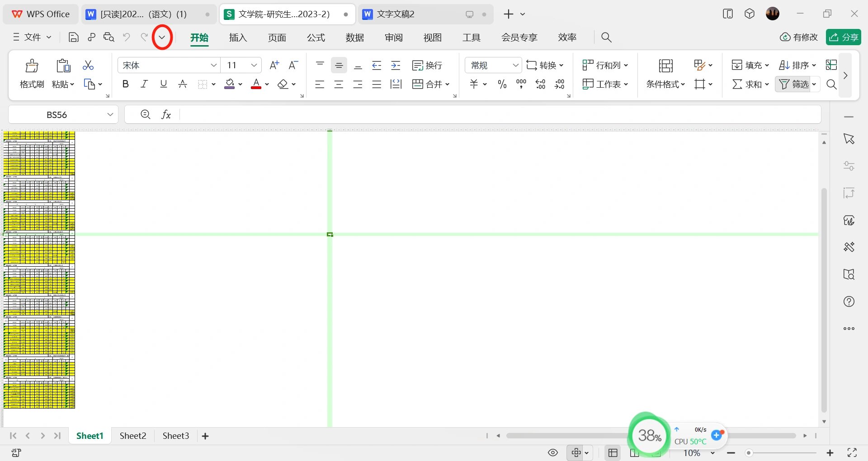Image resolution: width=868 pixels, height=461 pixels.
Task: Switch to the 插入 ribbon tab
Action: click(x=238, y=38)
